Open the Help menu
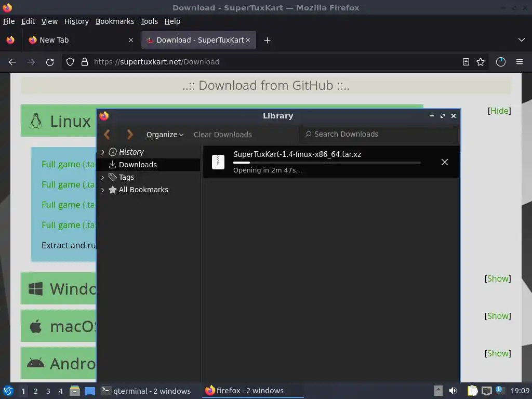The width and height of the screenshot is (532, 399). (172, 21)
